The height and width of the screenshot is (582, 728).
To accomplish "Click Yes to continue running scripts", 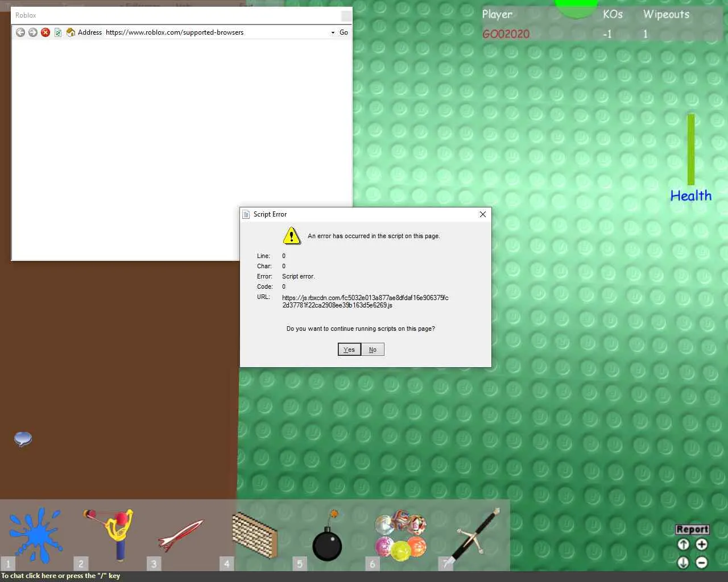I will tap(349, 350).
